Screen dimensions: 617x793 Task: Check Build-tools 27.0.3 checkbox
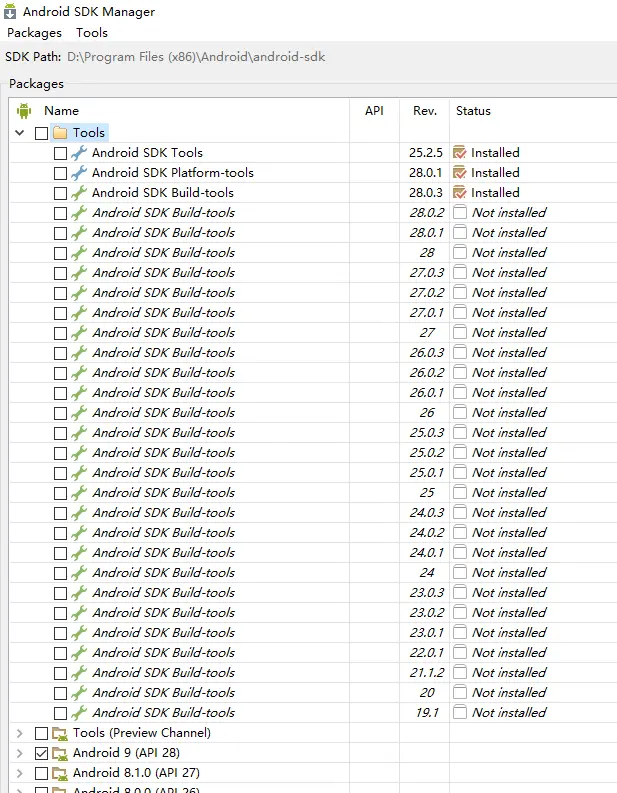[60, 273]
